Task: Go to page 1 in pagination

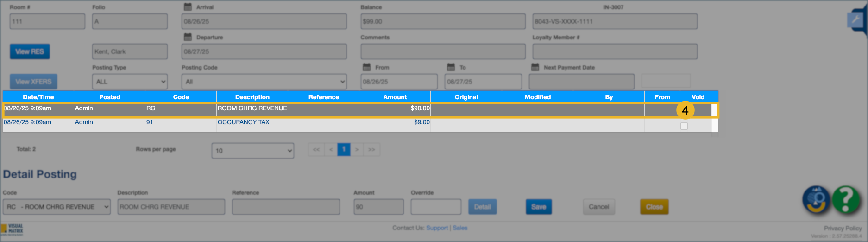Action: click(x=344, y=149)
